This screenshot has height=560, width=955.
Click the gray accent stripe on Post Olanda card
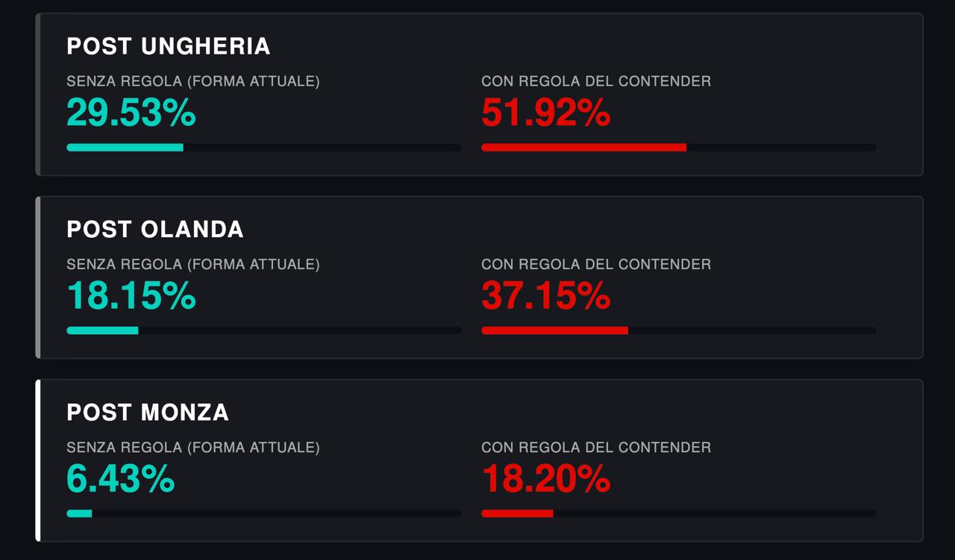coord(38,277)
